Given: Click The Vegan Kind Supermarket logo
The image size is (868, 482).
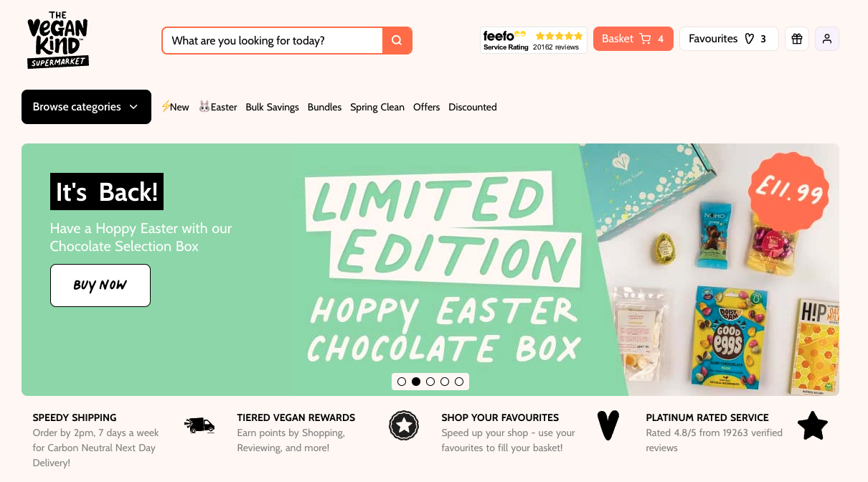Looking at the screenshot, I should click(57, 40).
